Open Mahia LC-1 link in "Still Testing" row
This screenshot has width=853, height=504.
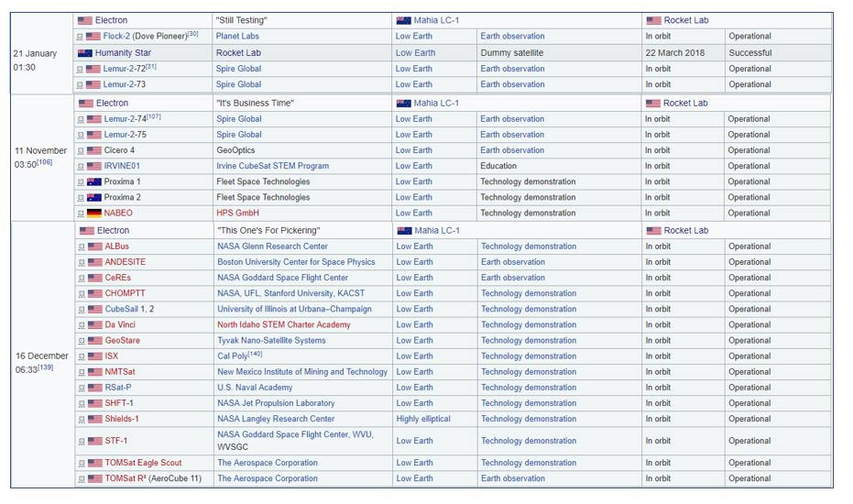point(436,21)
